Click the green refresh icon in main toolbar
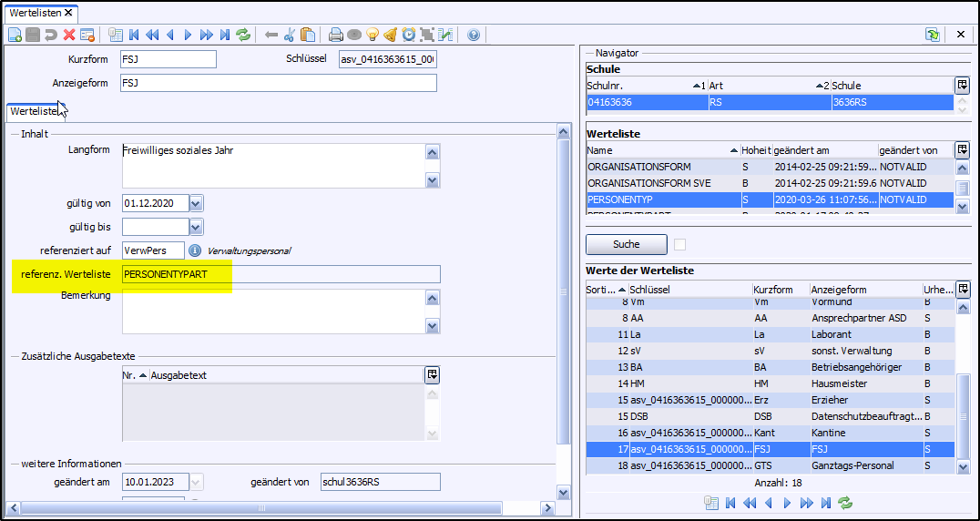This screenshot has width=980, height=521. click(243, 36)
